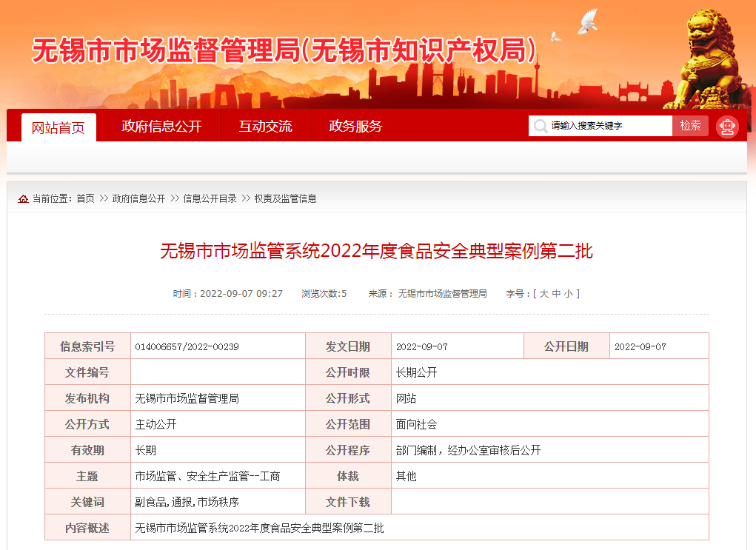
Task: Select the index number 014006657/2022-00239
Action: point(187,347)
